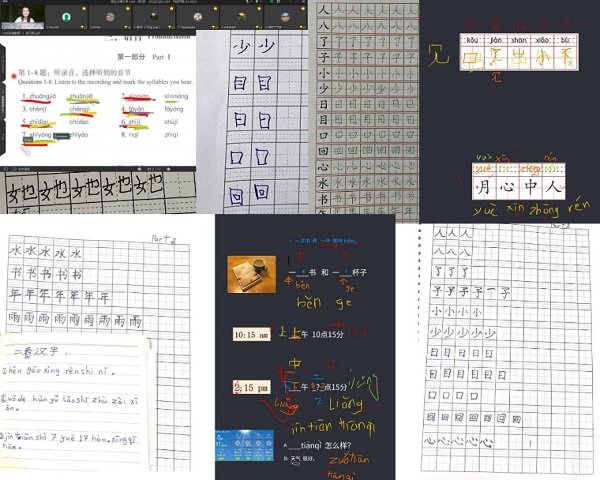Screen dimensions: 600x480
Task: Select the sixth participant avatar tile
Action: [237, 16]
